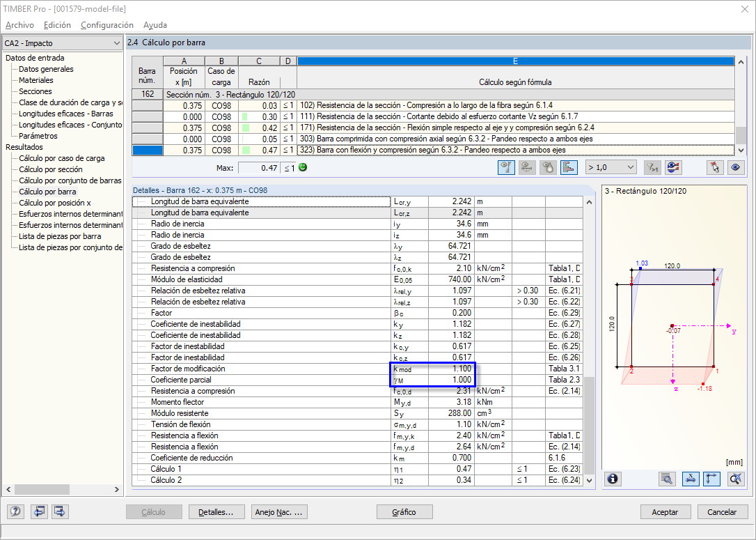Open the section info button with 'i' icon

[613, 479]
